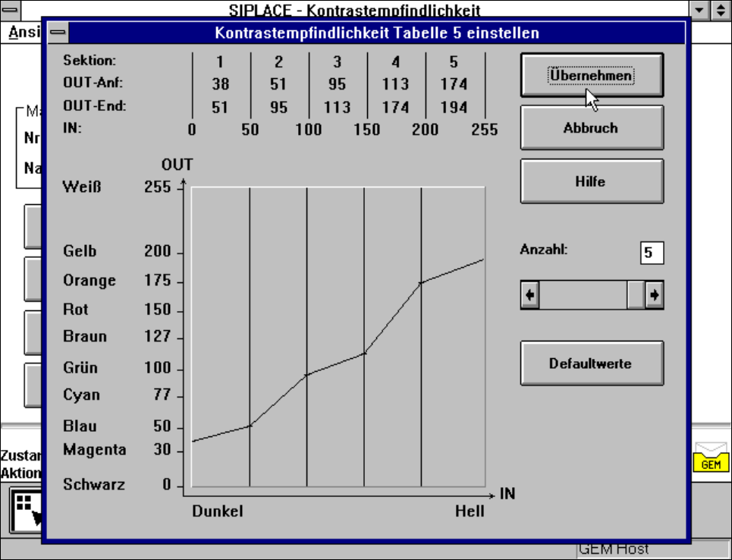Select section 4 OUT-Anf value 113
Screen dimensions: 732x560
pyautogui.click(x=395, y=84)
